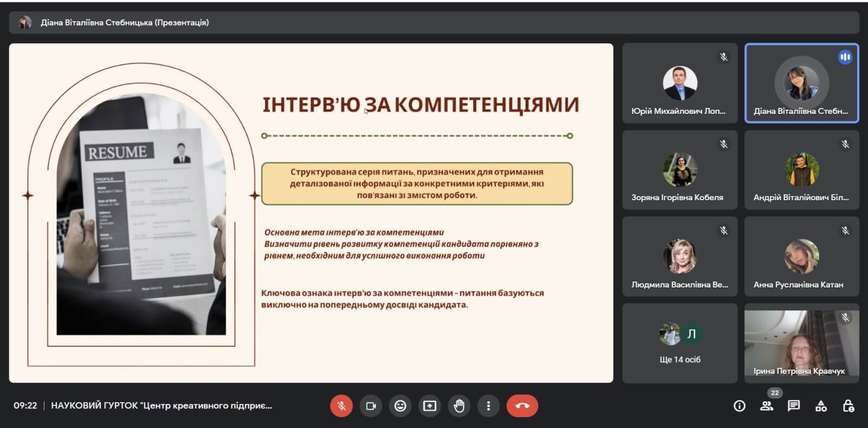Screen dimensions: 868x428
Task: Select Зоряна Ігорівна Кобеля tile
Action: tap(680, 170)
